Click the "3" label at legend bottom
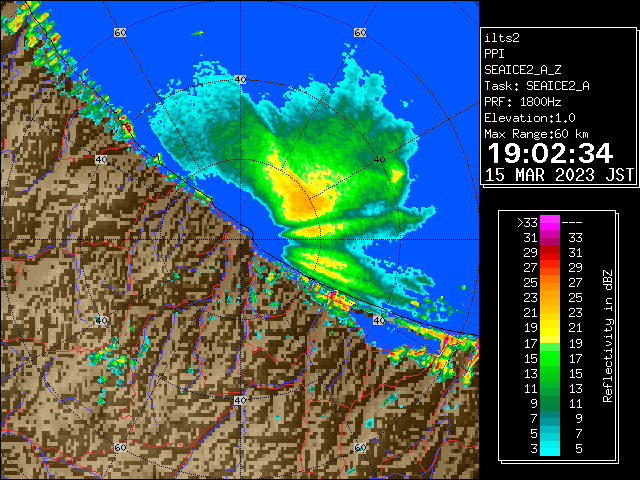Image resolution: width=640 pixels, height=480 pixels. point(534,449)
